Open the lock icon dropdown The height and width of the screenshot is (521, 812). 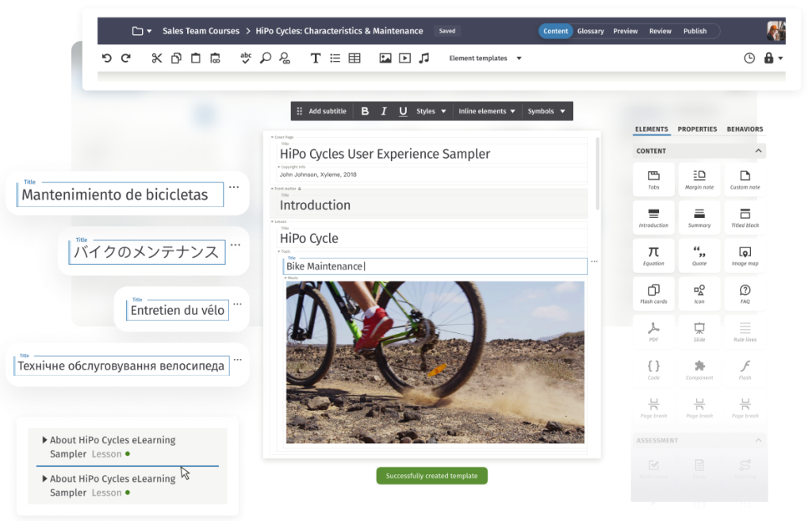[x=772, y=58]
